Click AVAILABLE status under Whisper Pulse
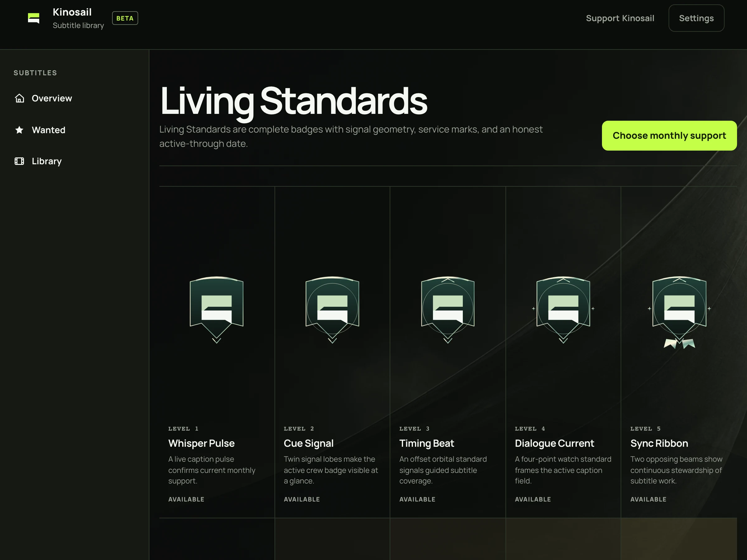The image size is (747, 560). point(186,499)
